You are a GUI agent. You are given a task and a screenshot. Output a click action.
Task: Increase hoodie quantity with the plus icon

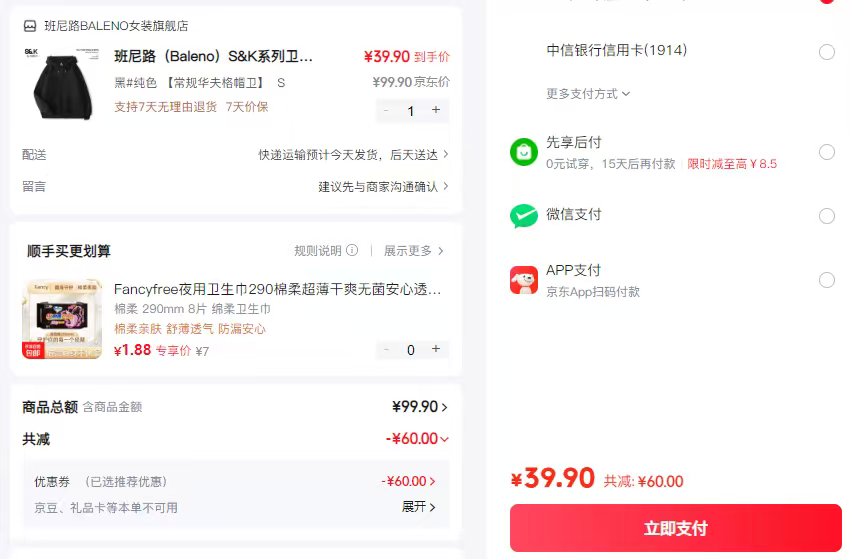436,110
